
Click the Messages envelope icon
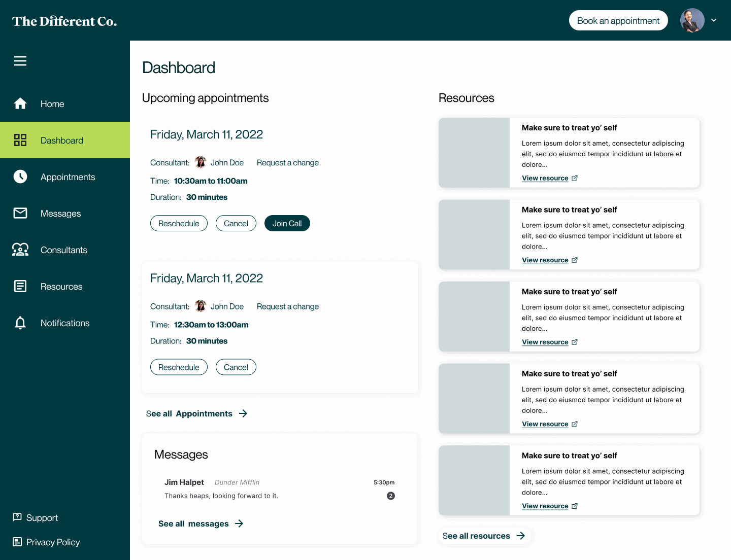(x=20, y=213)
